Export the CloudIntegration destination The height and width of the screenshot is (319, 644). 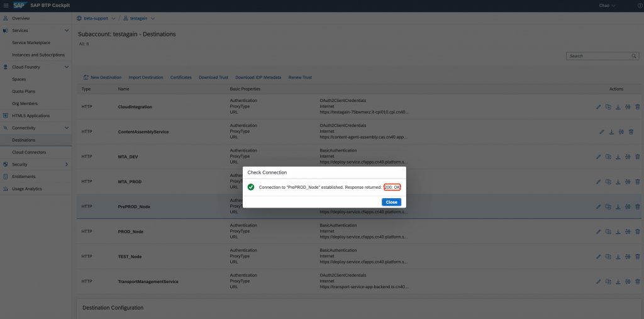click(618, 107)
